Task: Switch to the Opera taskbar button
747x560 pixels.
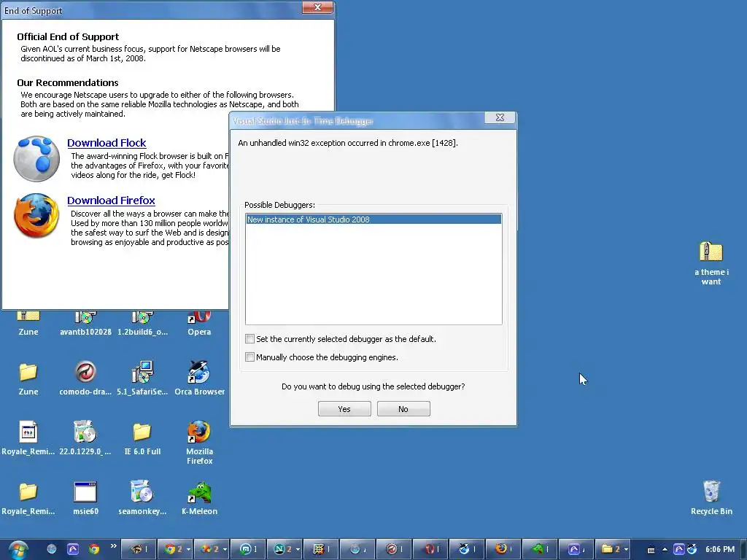Action: (430, 549)
